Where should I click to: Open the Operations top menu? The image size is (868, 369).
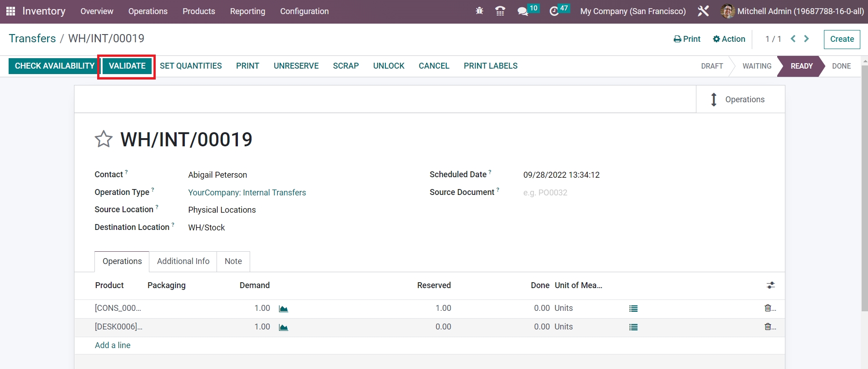[x=148, y=11]
